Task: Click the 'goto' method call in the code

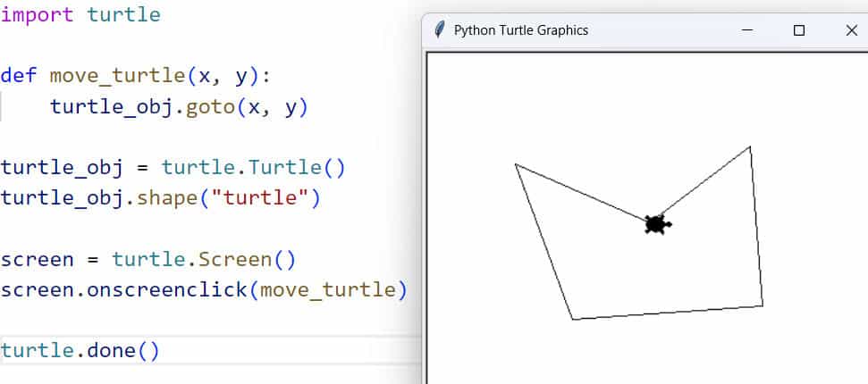Action: [x=209, y=107]
